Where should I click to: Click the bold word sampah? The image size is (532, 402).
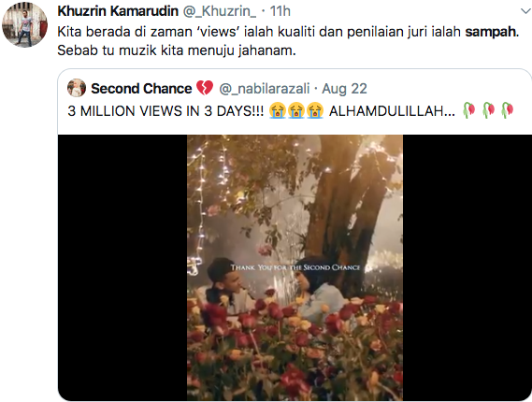(x=490, y=32)
